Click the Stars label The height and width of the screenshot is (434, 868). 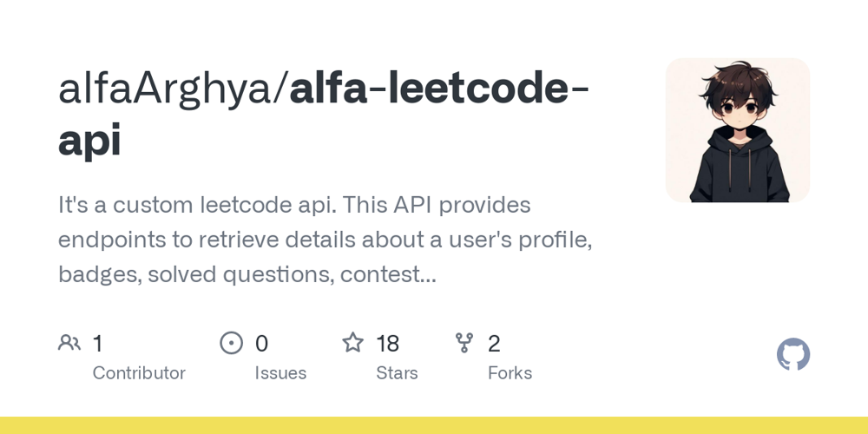[x=397, y=373]
